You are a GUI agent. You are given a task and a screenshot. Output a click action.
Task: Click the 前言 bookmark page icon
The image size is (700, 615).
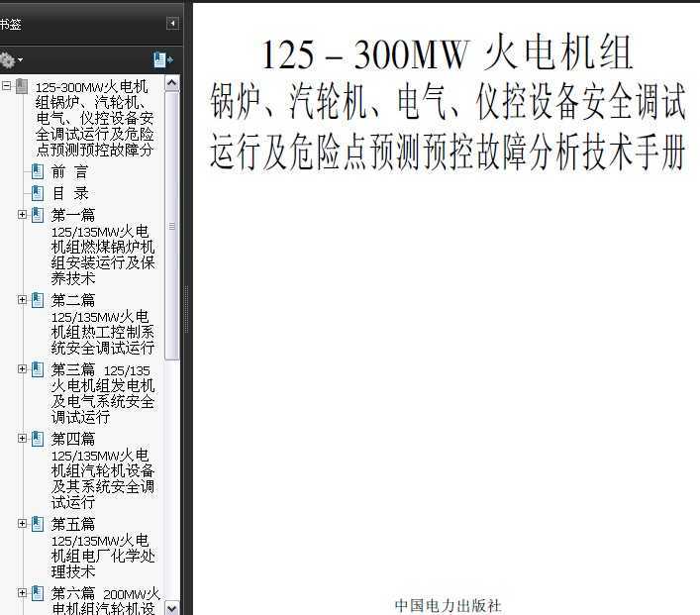click(x=38, y=171)
